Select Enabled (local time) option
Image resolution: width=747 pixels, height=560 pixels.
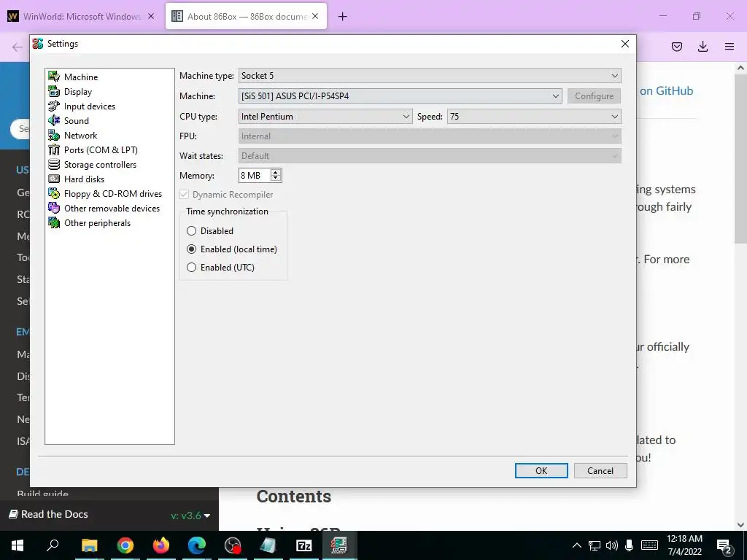(231, 249)
